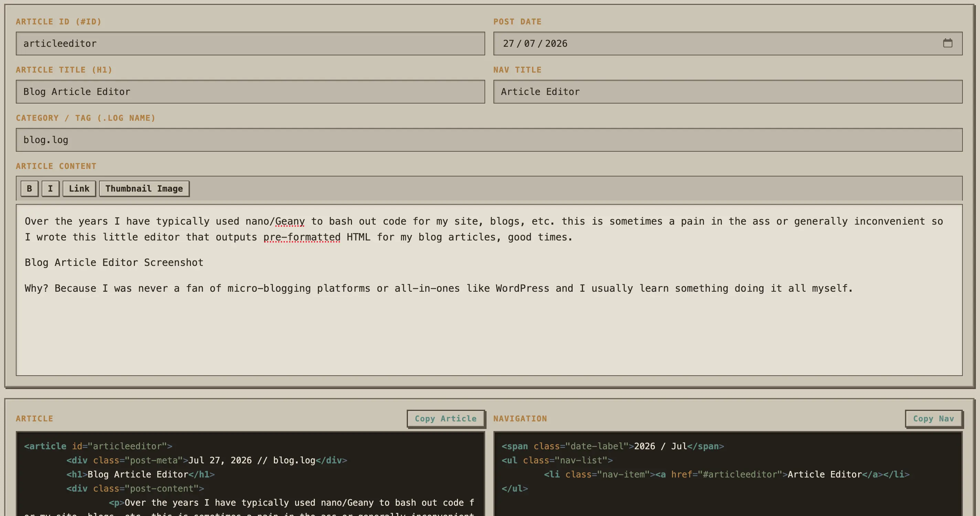Insert a hyperlink with the Link button
This screenshot has height=516, width=980.
pyautogui.click(x=79, y=189)
